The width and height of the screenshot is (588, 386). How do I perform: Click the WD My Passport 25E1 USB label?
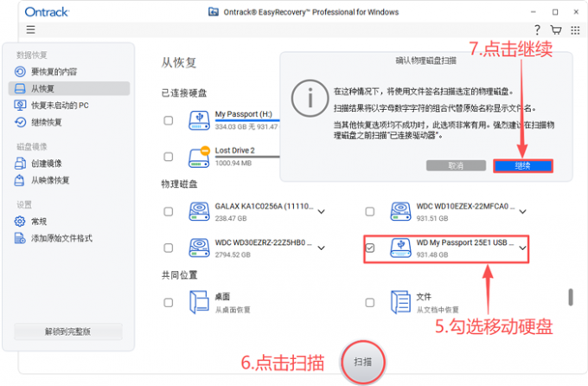click(465, 242)
